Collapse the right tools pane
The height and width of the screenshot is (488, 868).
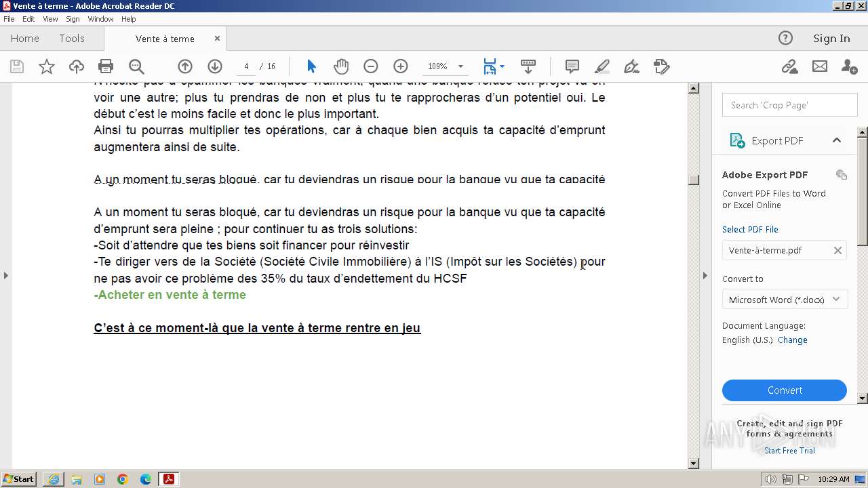(x=705, y=275)
